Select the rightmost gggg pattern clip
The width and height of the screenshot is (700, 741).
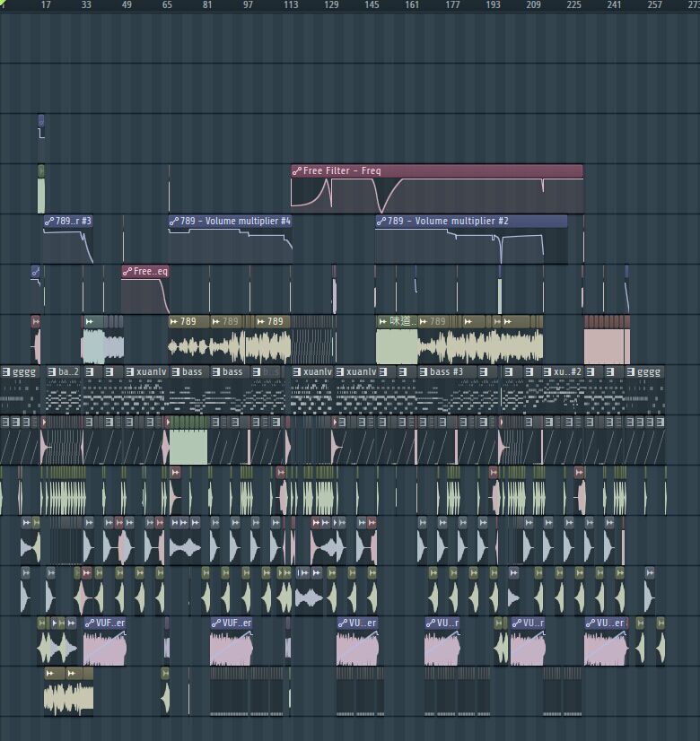[x=648, y=372]
